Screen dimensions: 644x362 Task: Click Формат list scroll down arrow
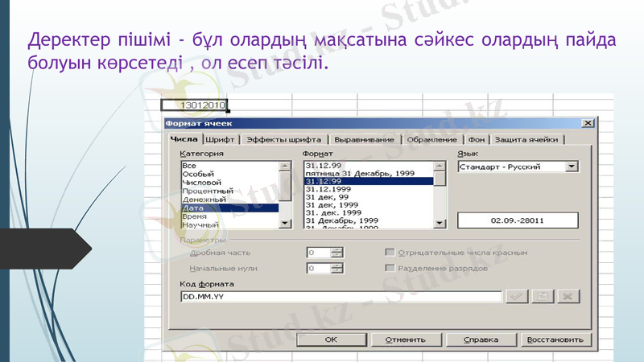click(x=440, y=224)
